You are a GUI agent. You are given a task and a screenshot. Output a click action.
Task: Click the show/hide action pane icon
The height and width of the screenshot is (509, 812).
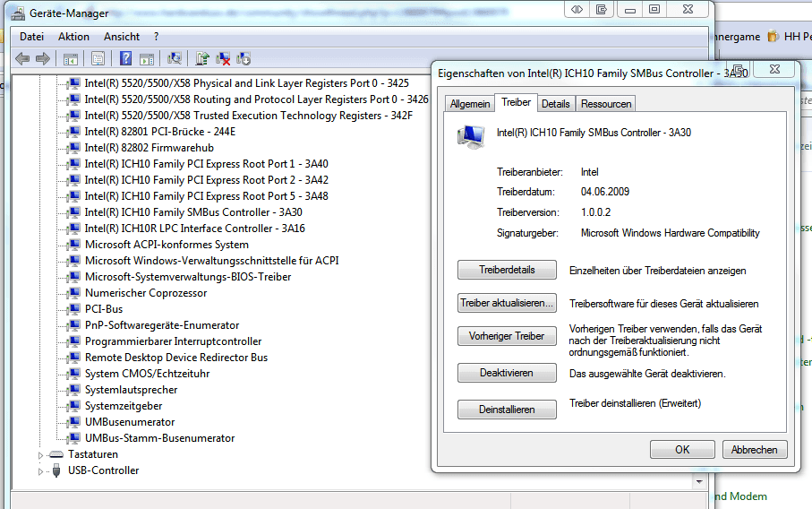point(147,59)
